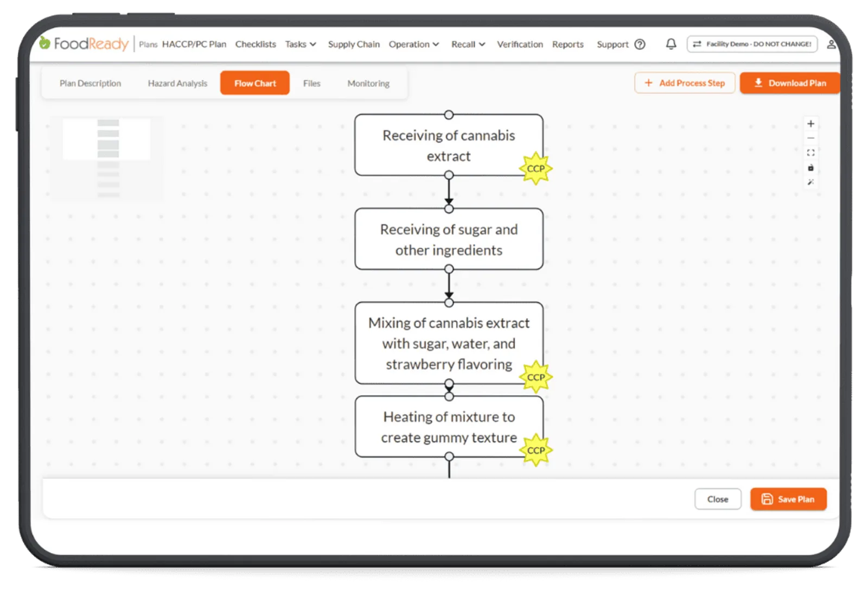Open HACCP/PC Plan menu item
This screenshot has width=868, height=596.
point(194,45)
